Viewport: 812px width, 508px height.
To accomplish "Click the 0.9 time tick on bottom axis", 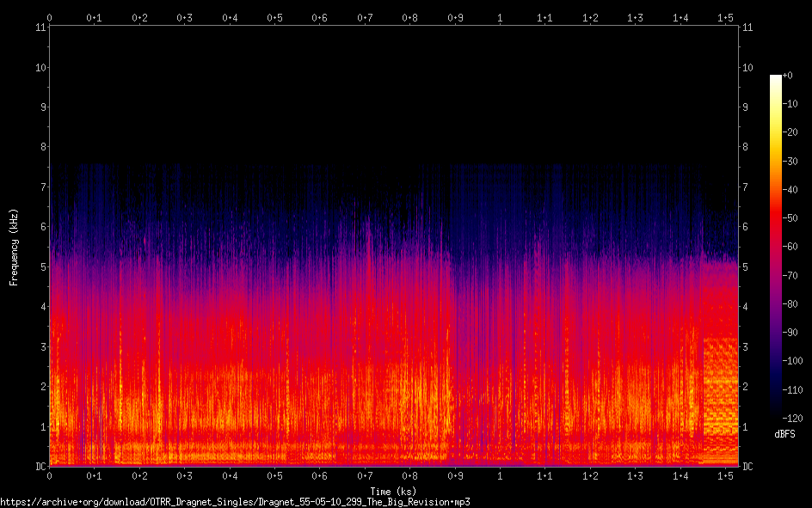I will (x=455, y=476).
